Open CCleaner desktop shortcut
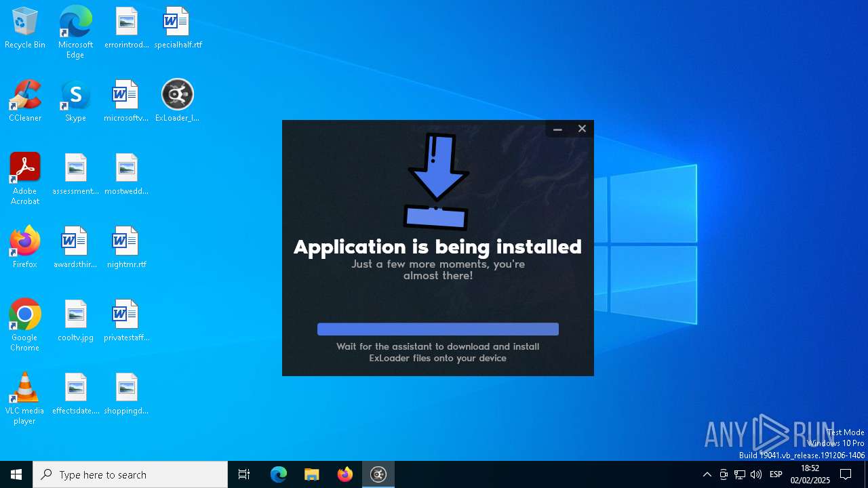 25,102
